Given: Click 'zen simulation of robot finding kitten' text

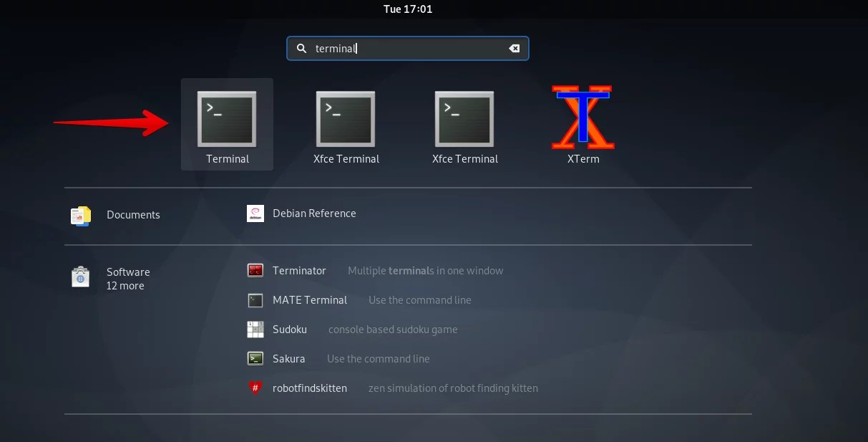Looking at the screenshot, I should coord(453,388).
